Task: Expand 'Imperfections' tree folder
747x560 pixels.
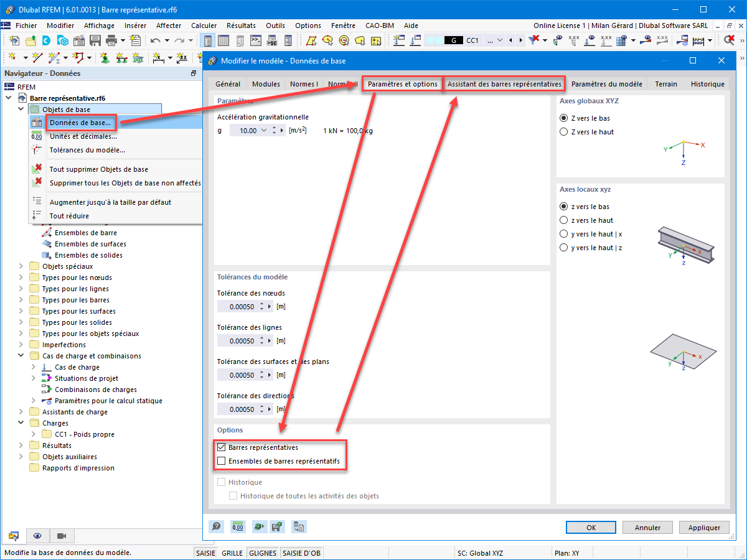Action: coord(21,345)
